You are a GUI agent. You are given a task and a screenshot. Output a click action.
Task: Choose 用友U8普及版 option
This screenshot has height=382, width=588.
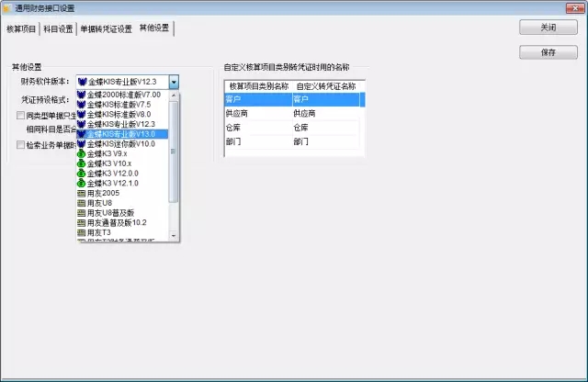(x=122, y=213)
